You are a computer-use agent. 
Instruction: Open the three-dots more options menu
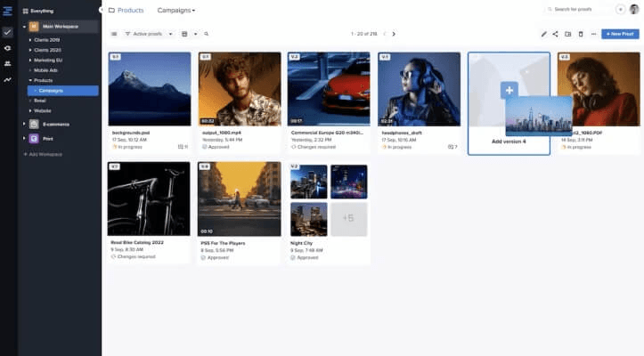click(x=593, y=34)
